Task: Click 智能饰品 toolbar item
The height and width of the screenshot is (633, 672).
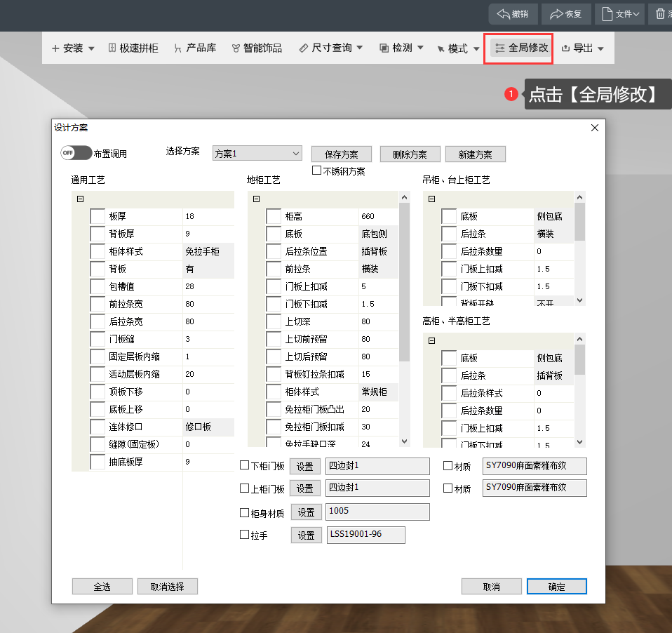Action: (257, 48)
